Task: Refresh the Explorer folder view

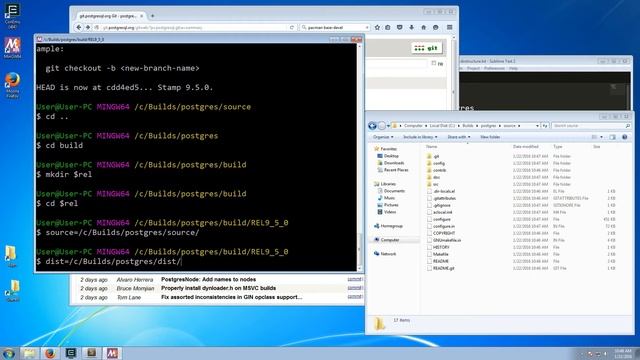Action: pyautogui.click(x=544, y=126)
